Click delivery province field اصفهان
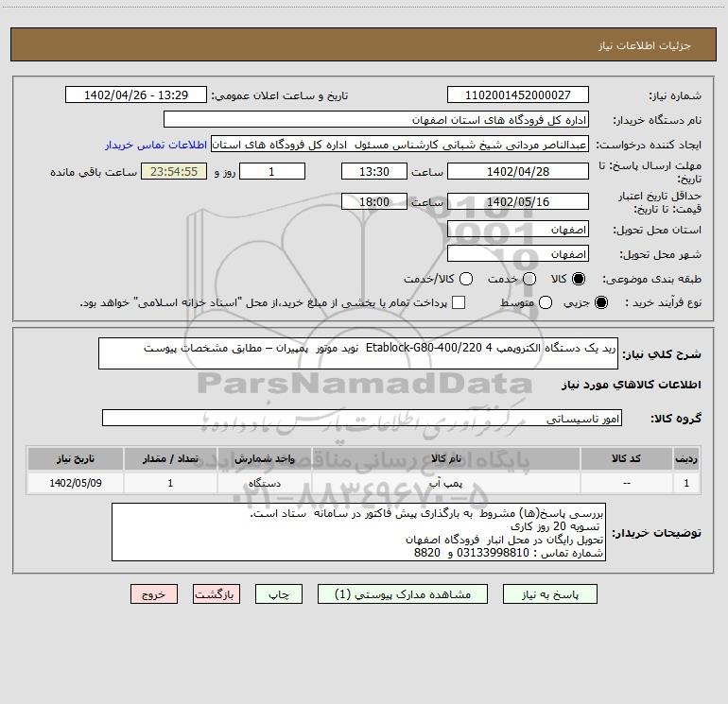728x704 pixels. [518, 230]
